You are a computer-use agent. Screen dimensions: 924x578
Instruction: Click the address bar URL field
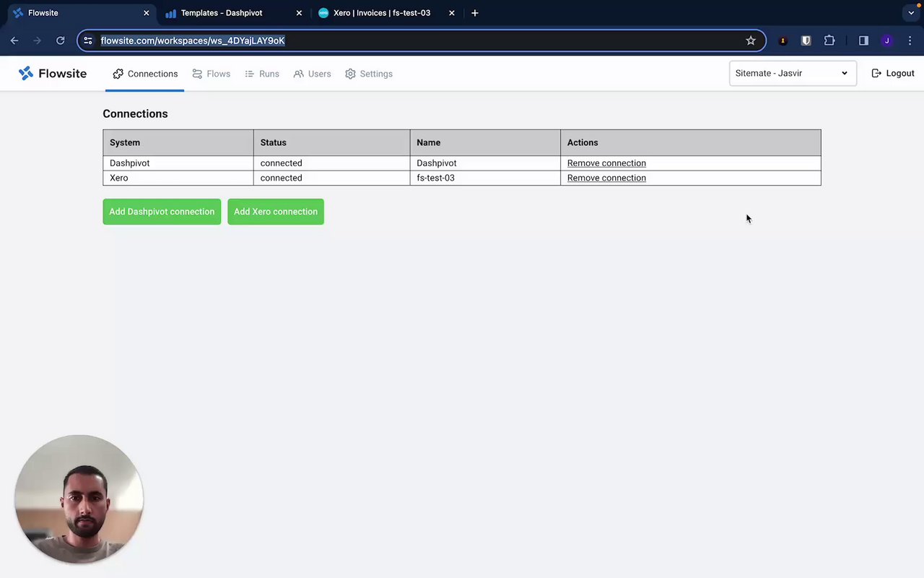point(422,40)
